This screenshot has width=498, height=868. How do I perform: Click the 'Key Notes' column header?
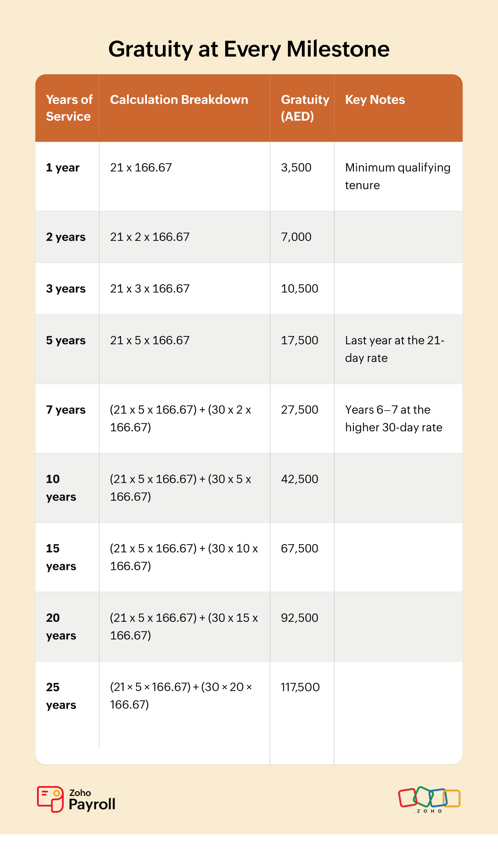pyautogui.click(x=375, y=100)
